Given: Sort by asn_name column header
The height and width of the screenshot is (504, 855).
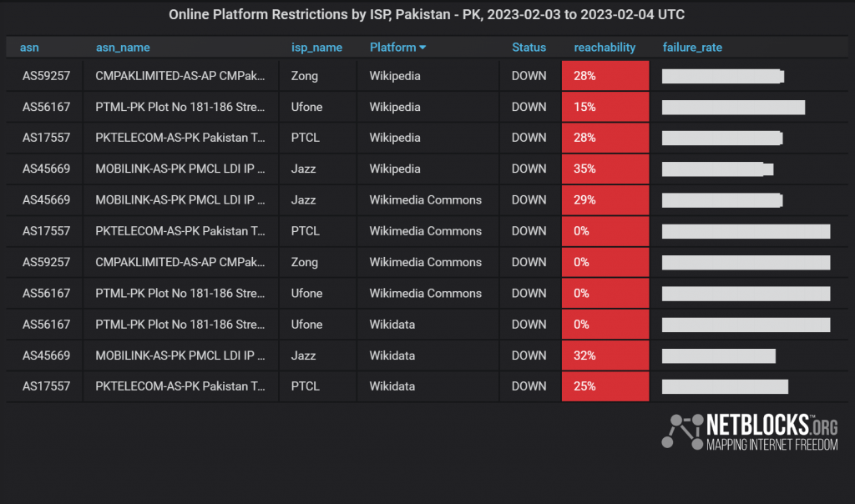Looking at the screenshot, I should coord(123,48).
